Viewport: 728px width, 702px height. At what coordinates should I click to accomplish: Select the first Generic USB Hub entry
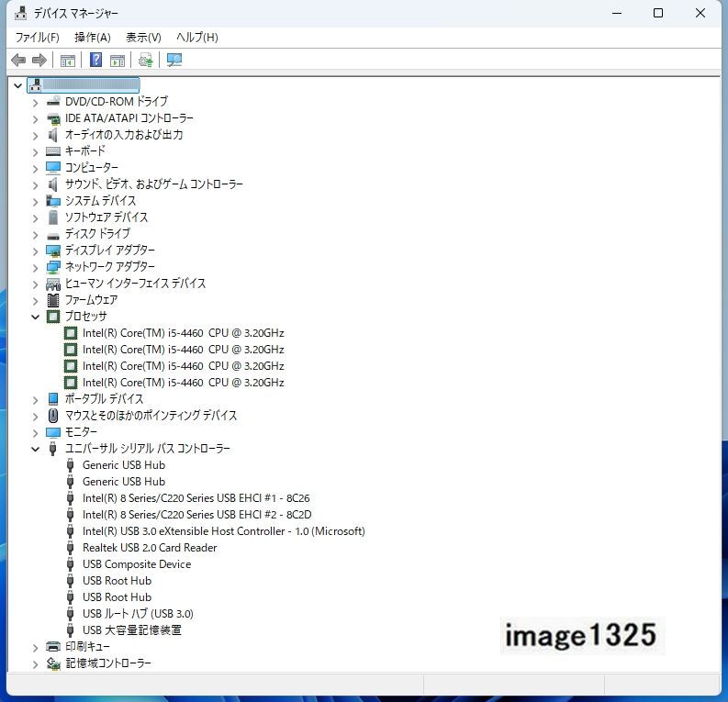tap(124, 465)
